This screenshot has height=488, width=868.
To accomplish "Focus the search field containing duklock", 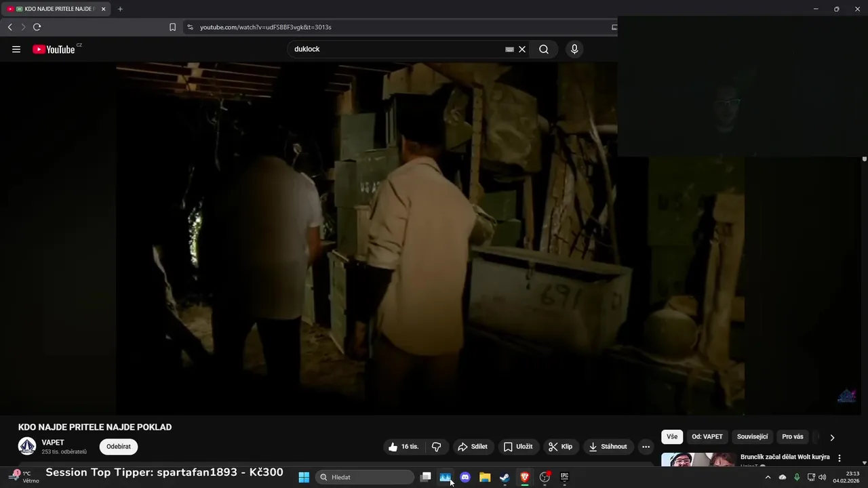I will point(397,49).
